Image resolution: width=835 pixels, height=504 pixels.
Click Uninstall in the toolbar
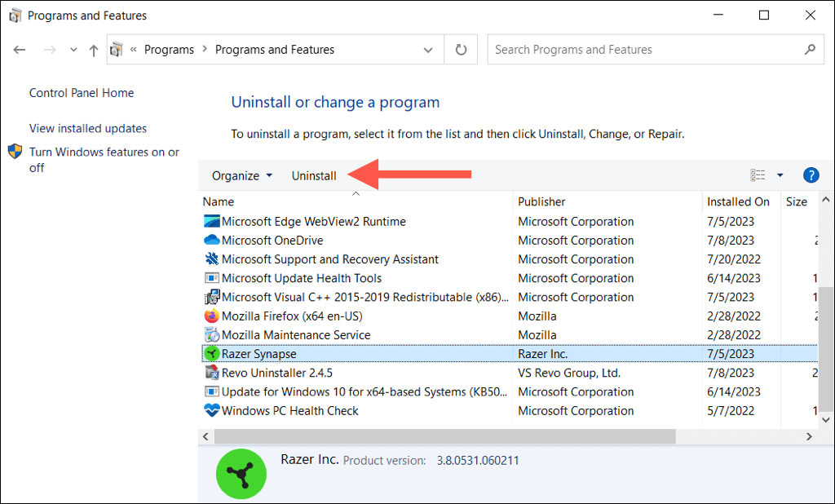[x=314, y=175]
